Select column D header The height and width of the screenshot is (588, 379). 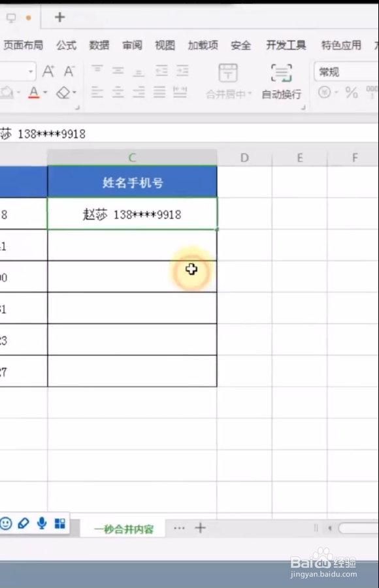244,158
